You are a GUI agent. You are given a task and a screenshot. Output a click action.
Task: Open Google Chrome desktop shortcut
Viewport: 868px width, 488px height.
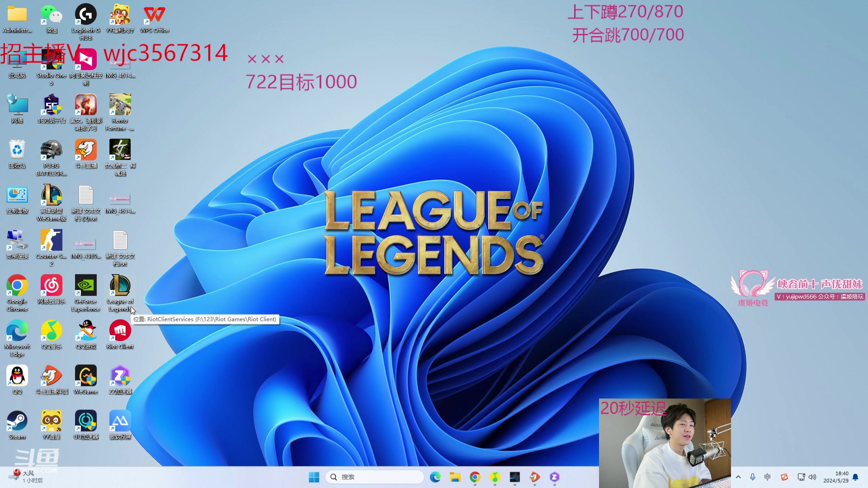pyautogui.click(x=17, y=293)
